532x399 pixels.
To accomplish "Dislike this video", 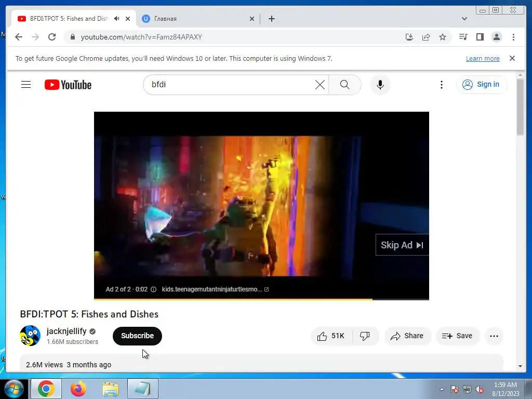I will 365,336.
